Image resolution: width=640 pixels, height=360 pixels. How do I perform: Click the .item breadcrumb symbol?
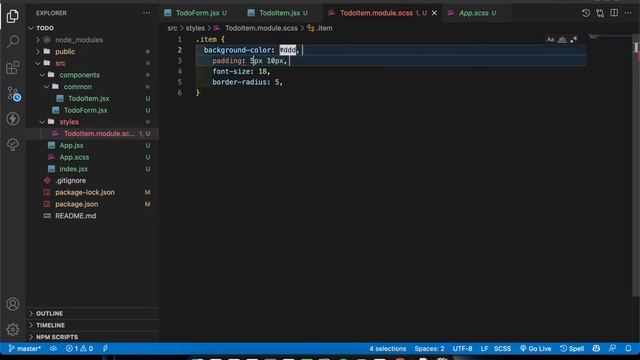(320, 28)
